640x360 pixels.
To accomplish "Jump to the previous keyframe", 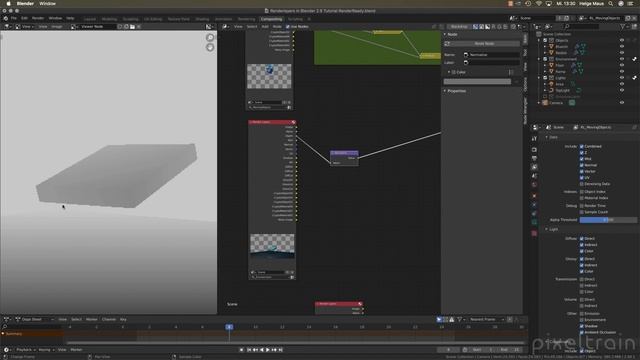I will [x=255, y=350].
